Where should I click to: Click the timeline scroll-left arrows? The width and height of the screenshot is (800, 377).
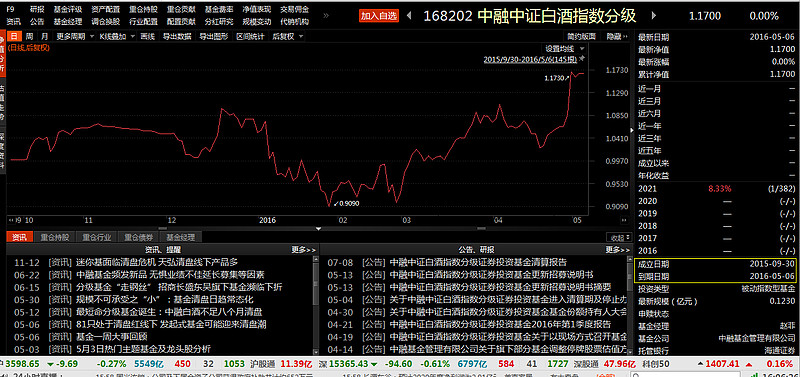point(11,220)
